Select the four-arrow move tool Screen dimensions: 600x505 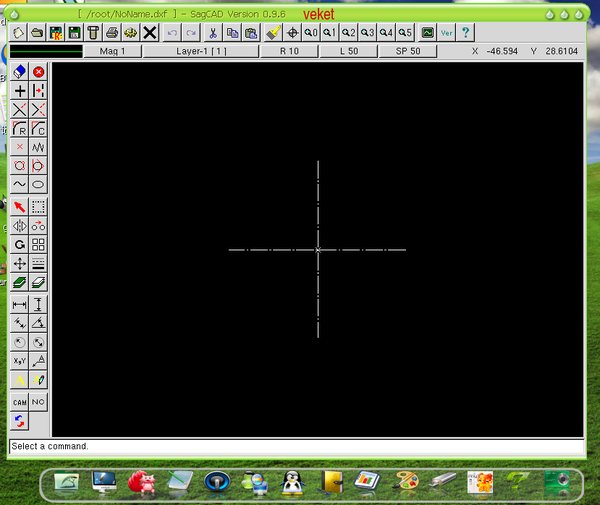tap(20, 264)
